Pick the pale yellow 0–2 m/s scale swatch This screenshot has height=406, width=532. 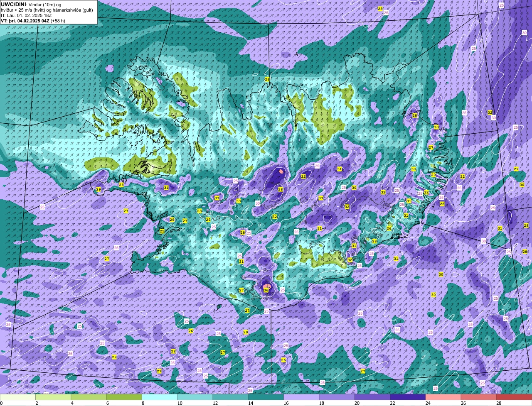(x=18, y=397)
